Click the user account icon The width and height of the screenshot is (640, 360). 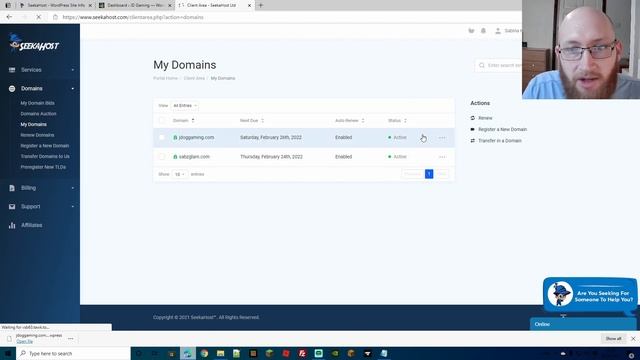point(498,31)
